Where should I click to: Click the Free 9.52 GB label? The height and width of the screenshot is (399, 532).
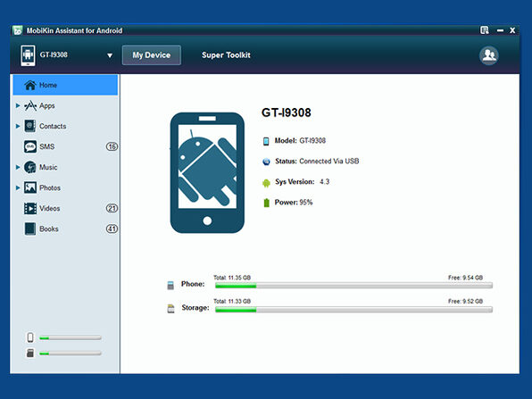(465, 302)
